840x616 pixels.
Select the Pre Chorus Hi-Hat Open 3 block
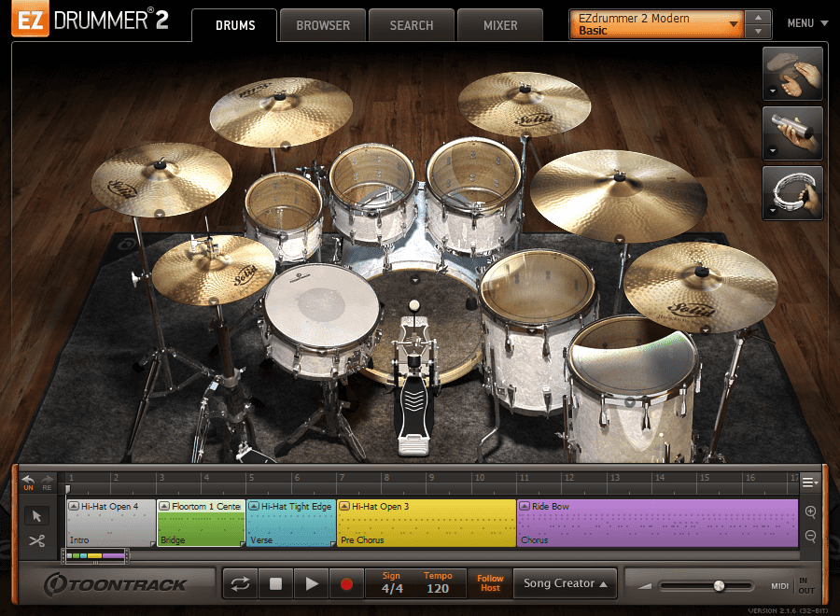[427, 524]
